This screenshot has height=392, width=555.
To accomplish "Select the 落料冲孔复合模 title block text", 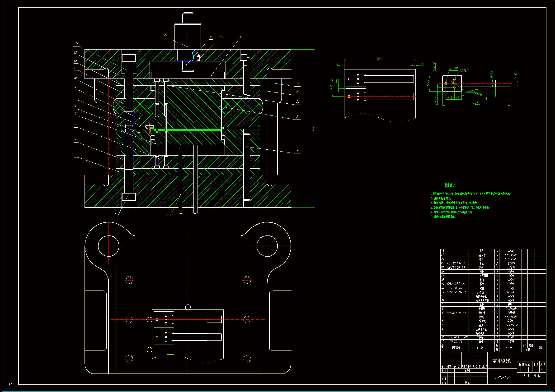I will pos(502,361).
